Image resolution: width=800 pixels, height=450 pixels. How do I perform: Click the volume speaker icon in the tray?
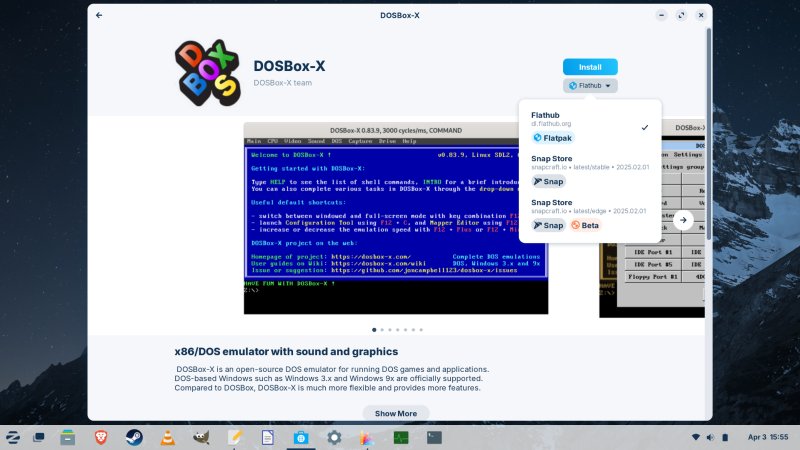pyautogui.click(x=710, y=437)
